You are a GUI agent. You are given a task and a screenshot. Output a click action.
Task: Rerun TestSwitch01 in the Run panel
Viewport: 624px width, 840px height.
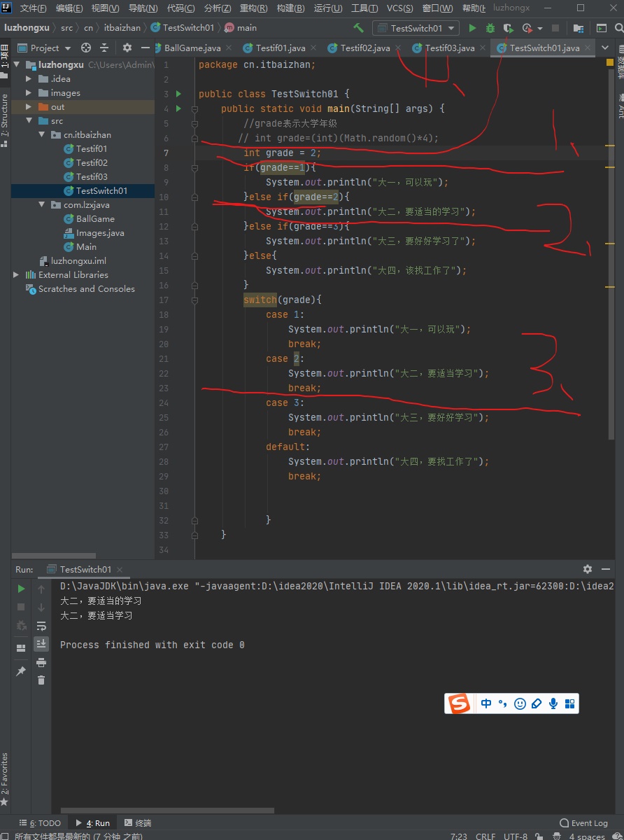pos(21,589)
